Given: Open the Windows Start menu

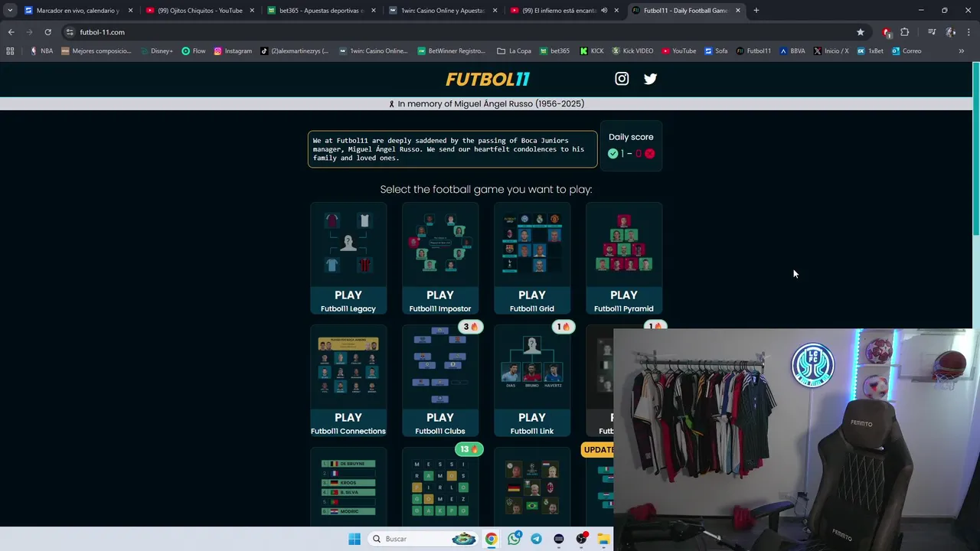Looking at the screenshot, I should pyautogui.click(x=354, y=539).
